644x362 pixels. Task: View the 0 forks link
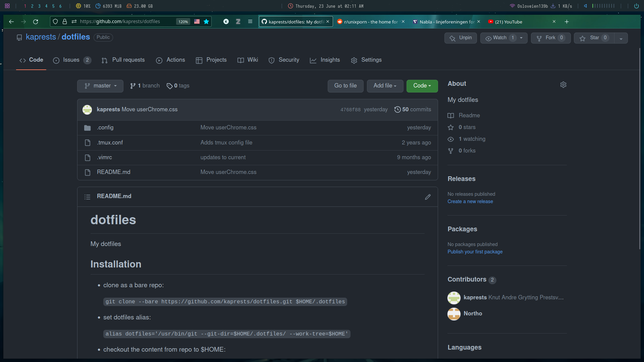(x=462, y=151)
